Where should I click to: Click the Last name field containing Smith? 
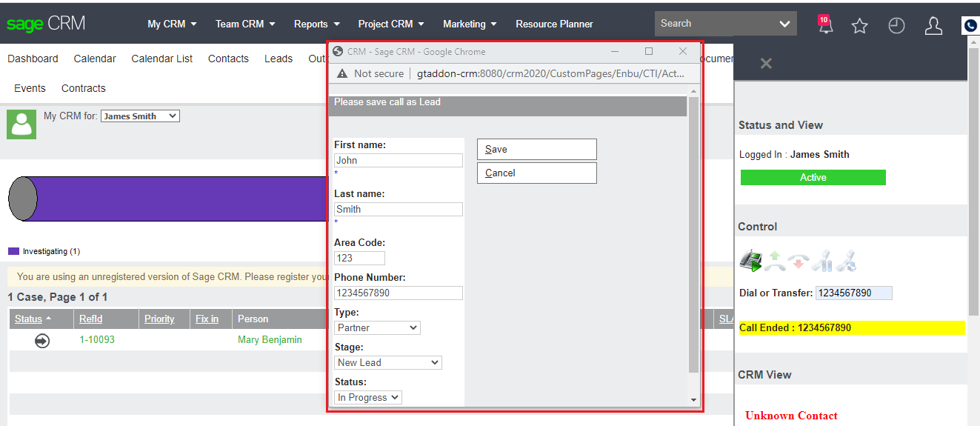(x=399, y=209)
